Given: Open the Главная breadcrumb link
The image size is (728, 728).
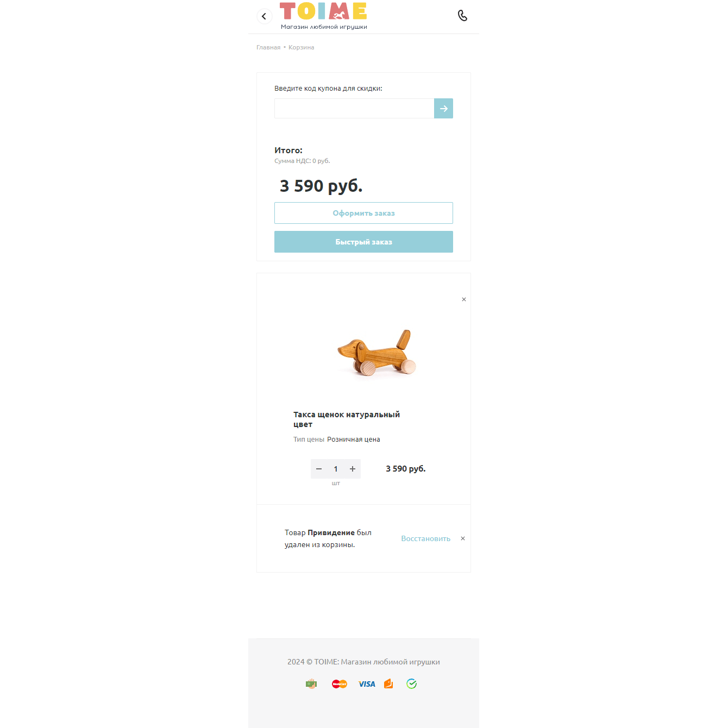Looking at the screenshot, I should pyautogui.click(x=268, y=47).
